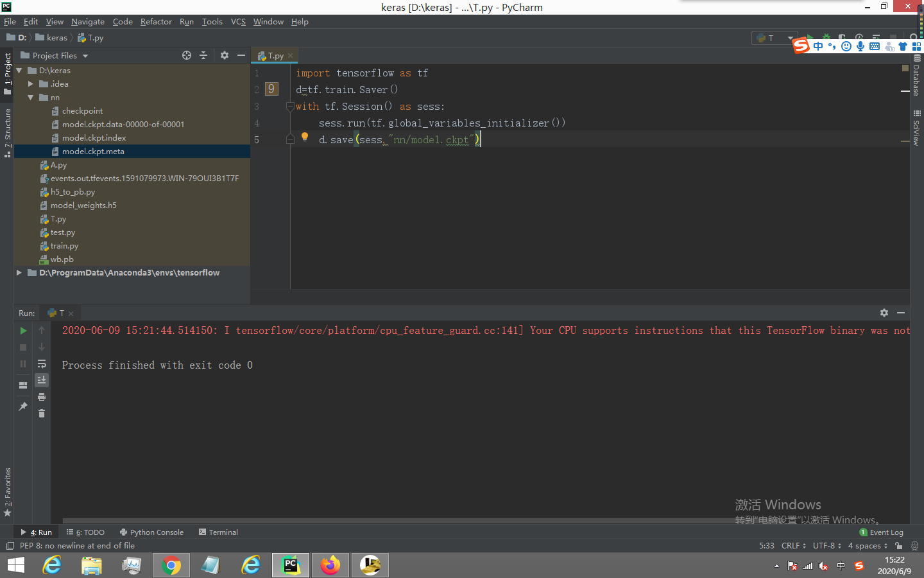The width and height of the screenshot is (924, 578).
Task: Open the Refactor menu
Action: click(x=156, y=21)
